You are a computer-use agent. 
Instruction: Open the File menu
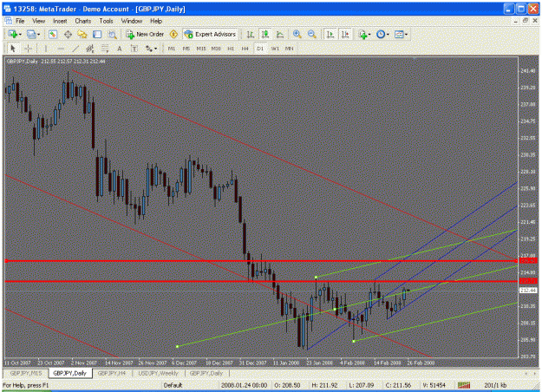click(20, 21)
